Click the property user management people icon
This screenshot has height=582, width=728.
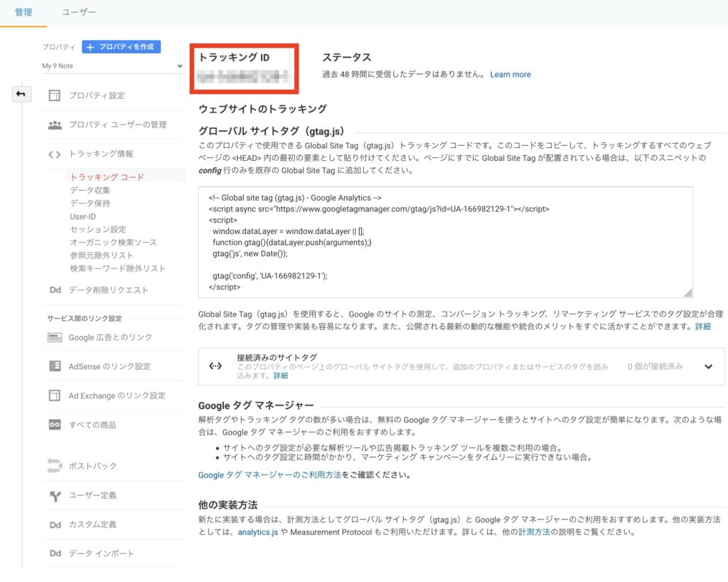pyautogui.click(x=55, y=125)
